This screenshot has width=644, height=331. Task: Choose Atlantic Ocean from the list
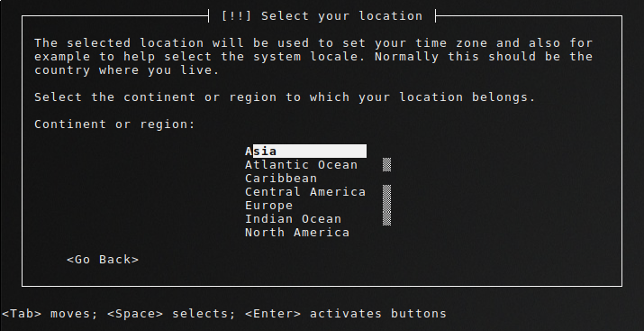coord(301,164)
